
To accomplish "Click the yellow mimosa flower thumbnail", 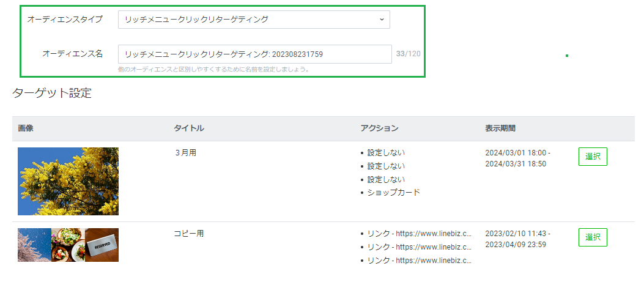I will click(68, 181).
